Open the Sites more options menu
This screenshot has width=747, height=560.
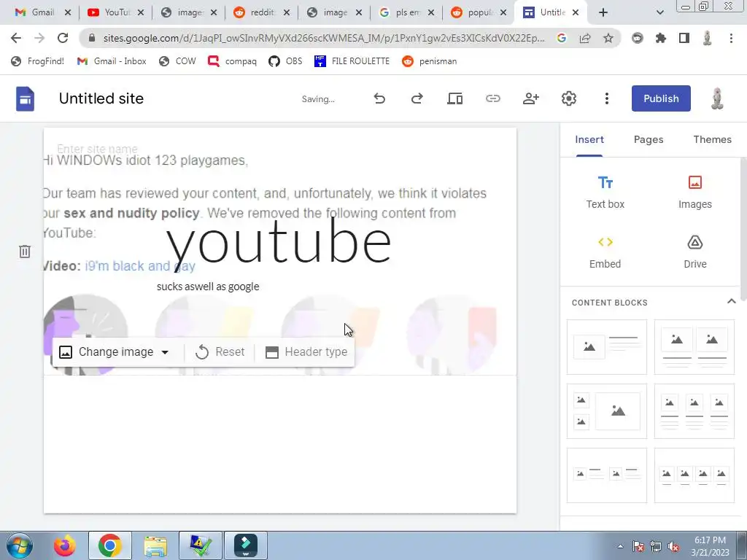(x=606, y=98)
